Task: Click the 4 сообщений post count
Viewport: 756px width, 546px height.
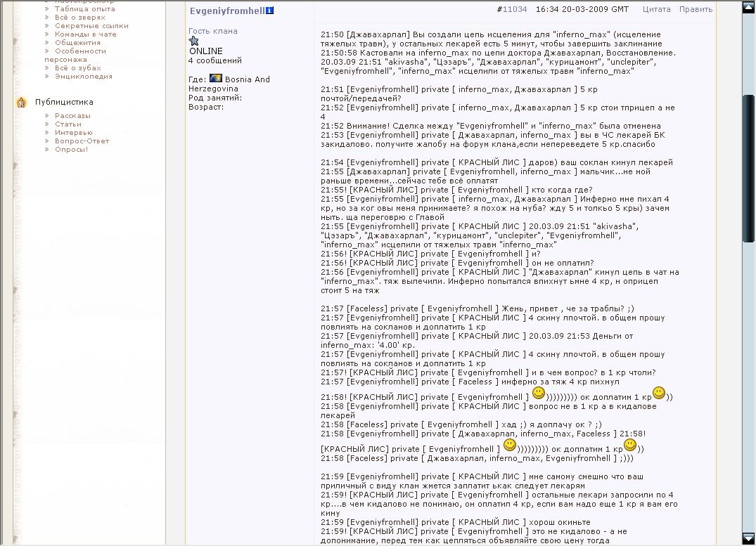Action: (215, 60)
